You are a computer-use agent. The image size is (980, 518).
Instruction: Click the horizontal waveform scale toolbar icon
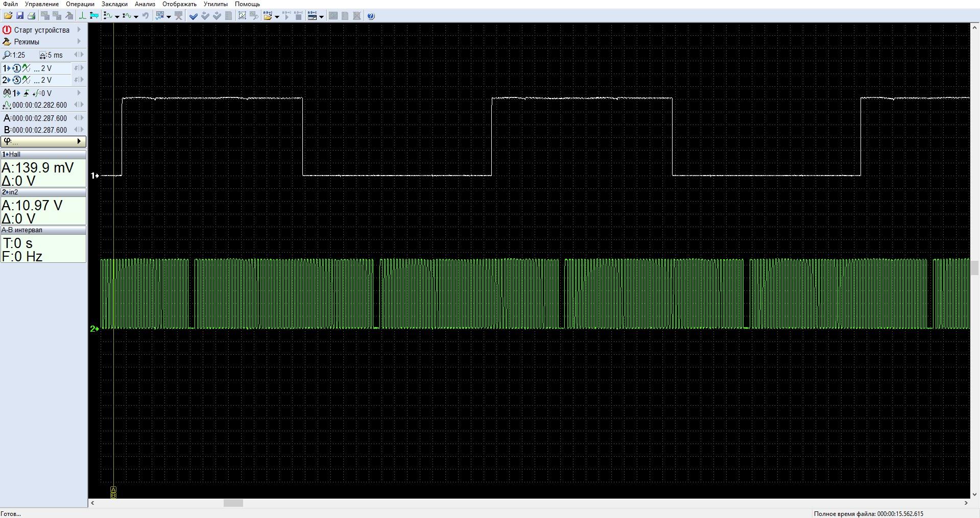pyautogui.click(x=127, y=16)
